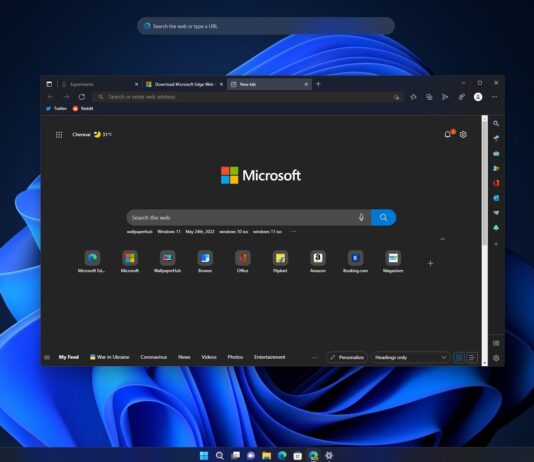Switch feed to grid view

click(x=459, y=357)
